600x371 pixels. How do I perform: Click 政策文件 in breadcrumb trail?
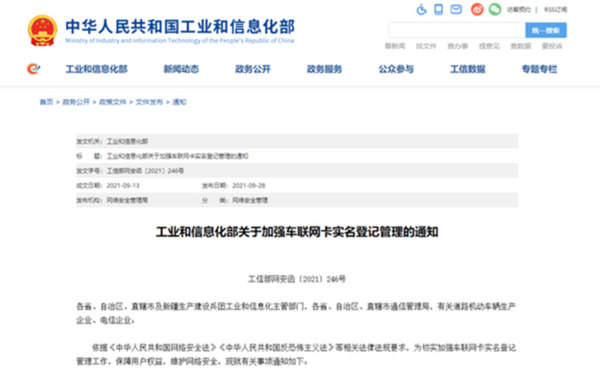[112, 102]
